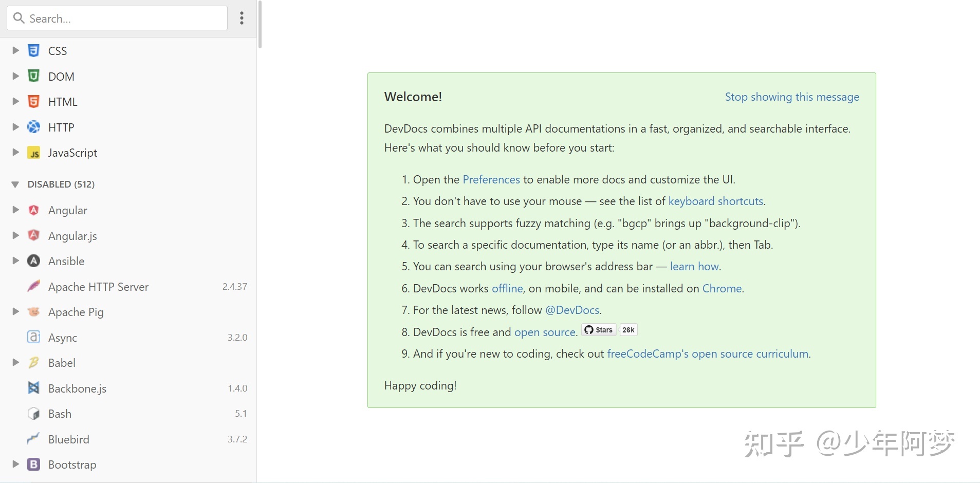
Task: Focus the Search input field
Action: (x=123, y=18)
